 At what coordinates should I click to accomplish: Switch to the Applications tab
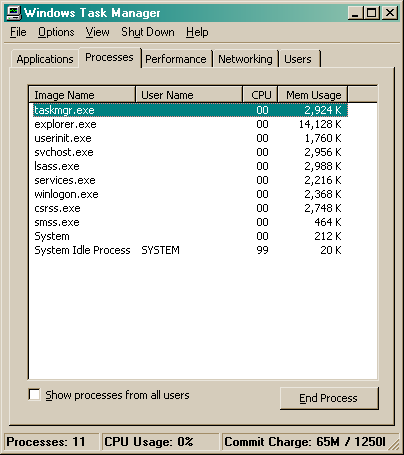pos(45,59)
